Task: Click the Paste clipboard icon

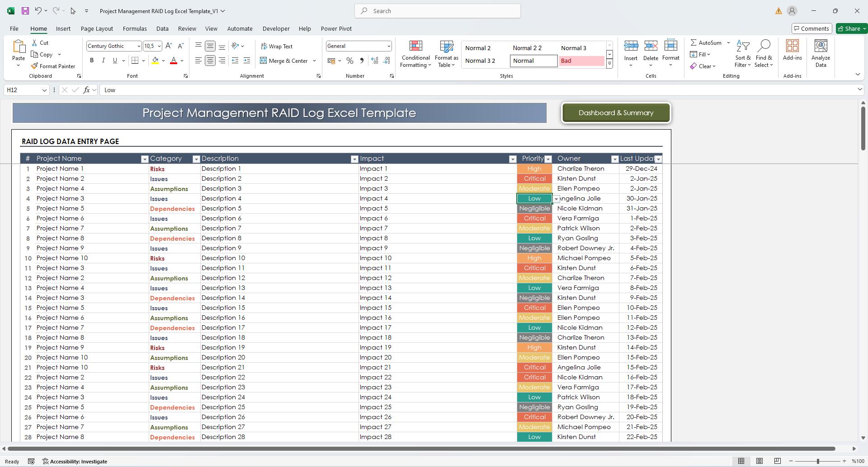Action: [19, 47]
